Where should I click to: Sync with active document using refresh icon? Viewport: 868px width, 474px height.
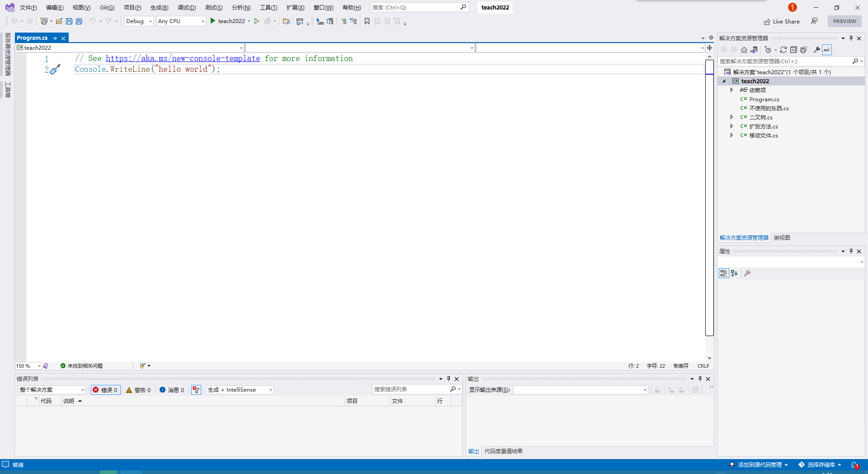pyautogui.click(x=783, y=50)
